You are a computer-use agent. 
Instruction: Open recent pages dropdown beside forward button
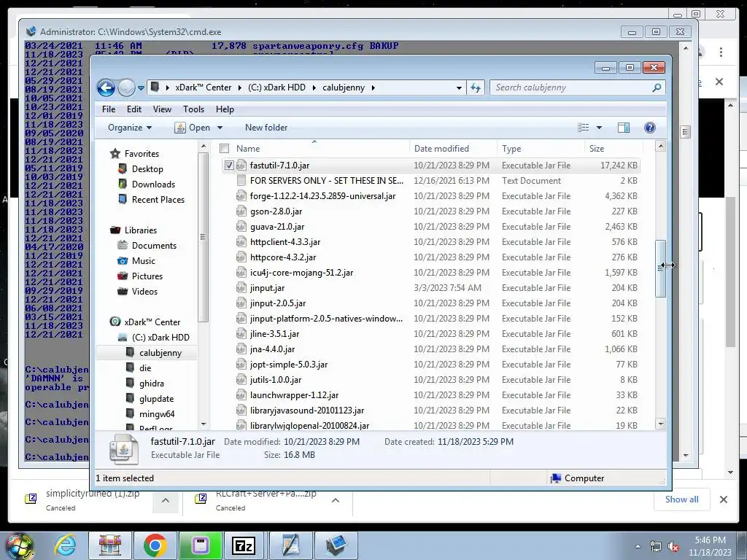click(x=141, y=88)
